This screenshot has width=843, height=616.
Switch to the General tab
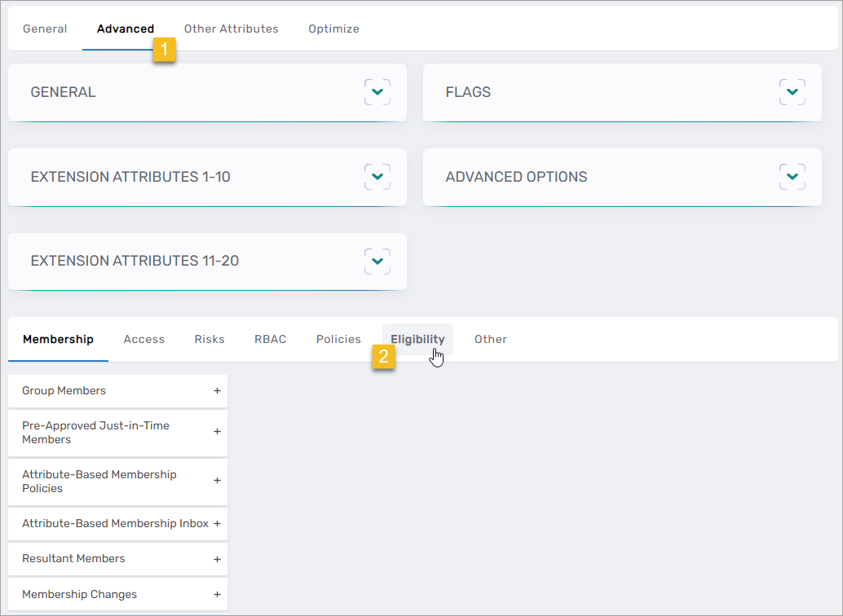[x=45, y=29]
